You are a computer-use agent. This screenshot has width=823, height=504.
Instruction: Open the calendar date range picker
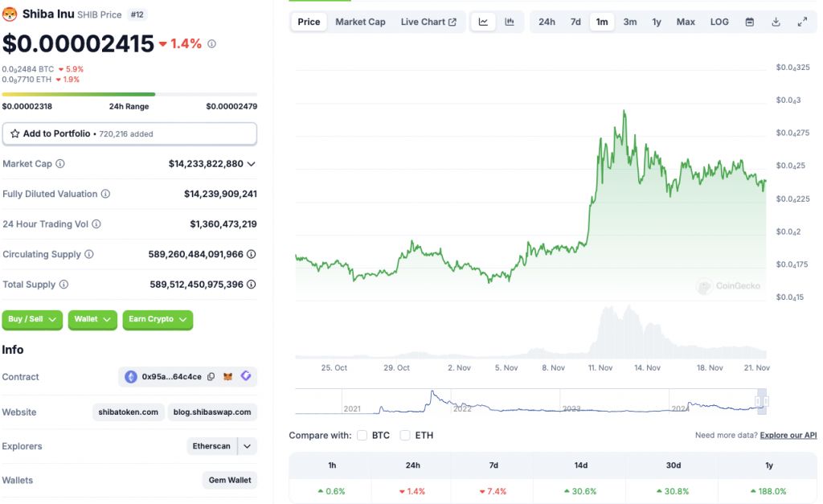749,22
